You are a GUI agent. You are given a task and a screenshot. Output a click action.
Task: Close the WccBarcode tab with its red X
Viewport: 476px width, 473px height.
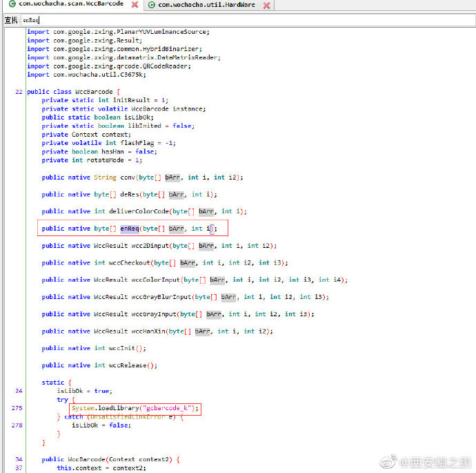point(135,5)
